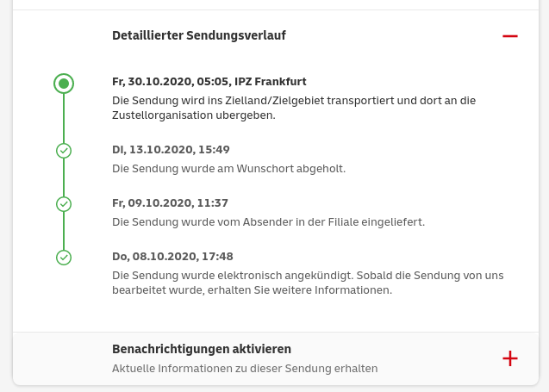
Task: Click 'Die Sendung wurde am Wunschort abgeholt' text
Action: coord(228,168)
